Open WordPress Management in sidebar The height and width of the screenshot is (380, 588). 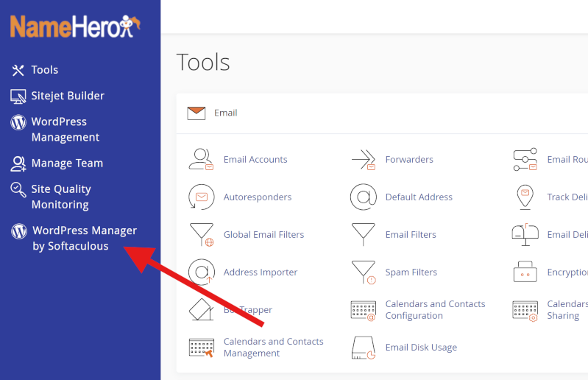click(65, 130)
